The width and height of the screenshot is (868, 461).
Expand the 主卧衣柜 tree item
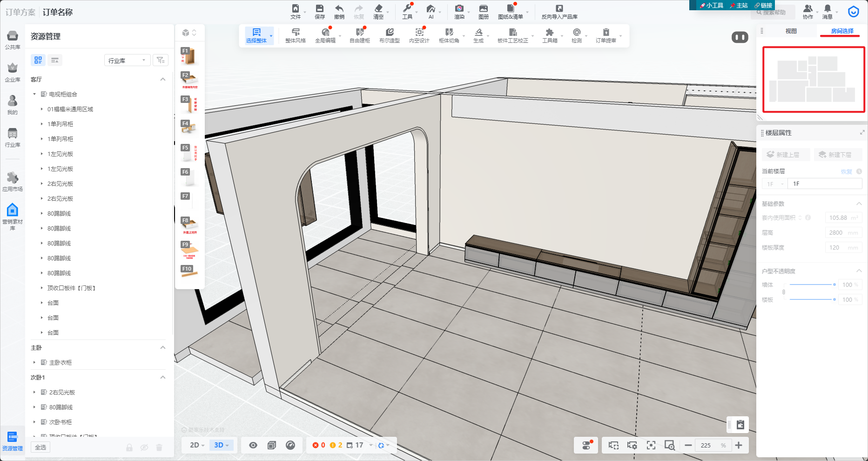click(34, 362)
